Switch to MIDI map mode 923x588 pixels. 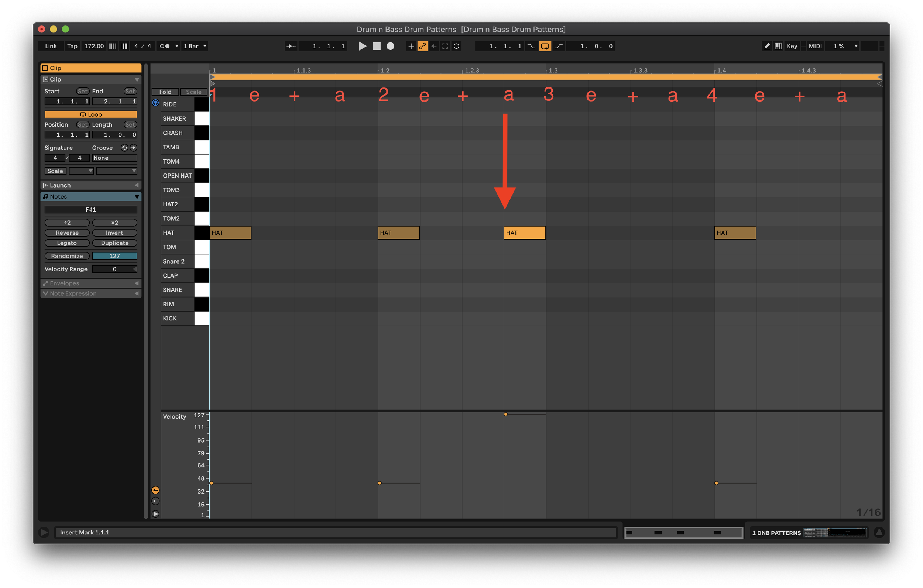815,46
